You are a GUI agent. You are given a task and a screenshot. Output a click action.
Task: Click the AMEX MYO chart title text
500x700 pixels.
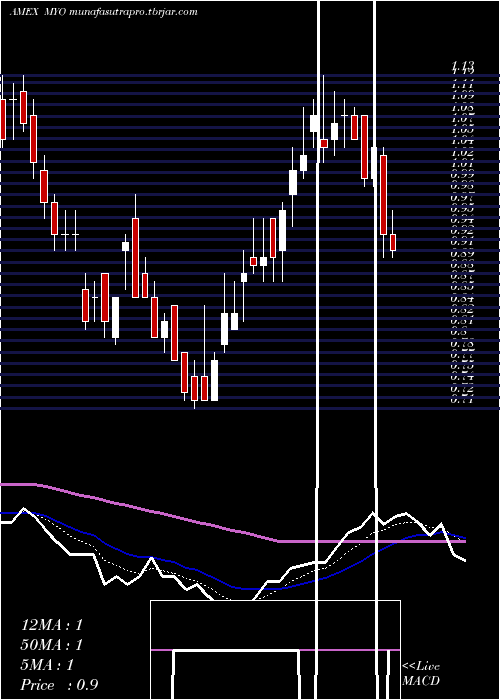pyautogui.click(x=104, y=12)
